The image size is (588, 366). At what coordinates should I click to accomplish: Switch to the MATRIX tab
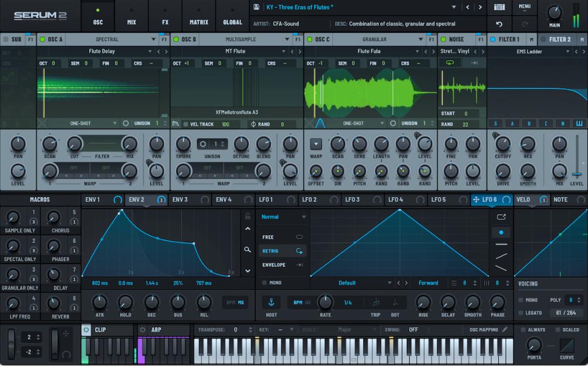coord(198,22)
